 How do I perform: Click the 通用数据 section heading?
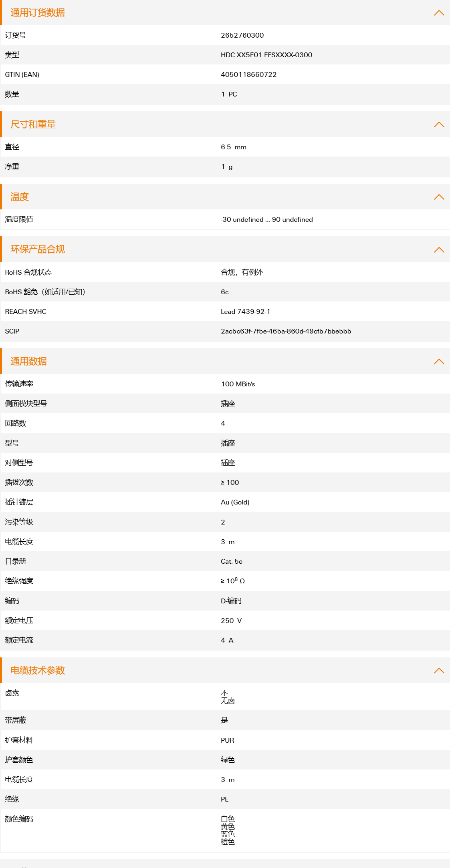pyautogui.click(x=28, y=362)
